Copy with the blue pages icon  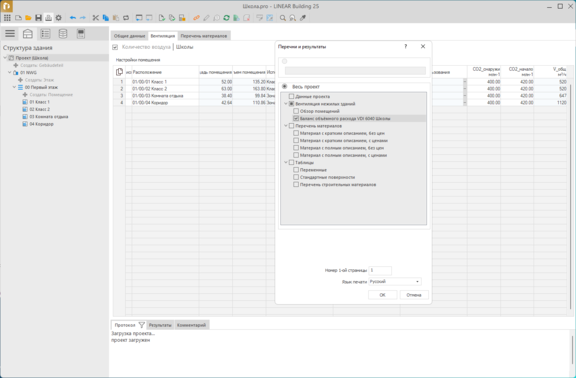point(106,18)
